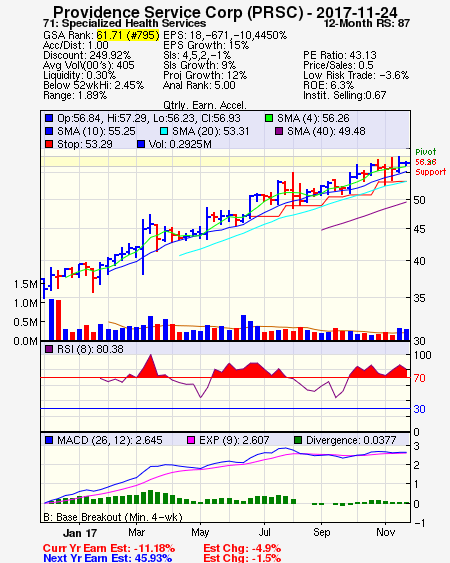The width and height of the screenshot is (450, 563).
Task: Click the ROE: 6.3% value
Action: point(328,85)
